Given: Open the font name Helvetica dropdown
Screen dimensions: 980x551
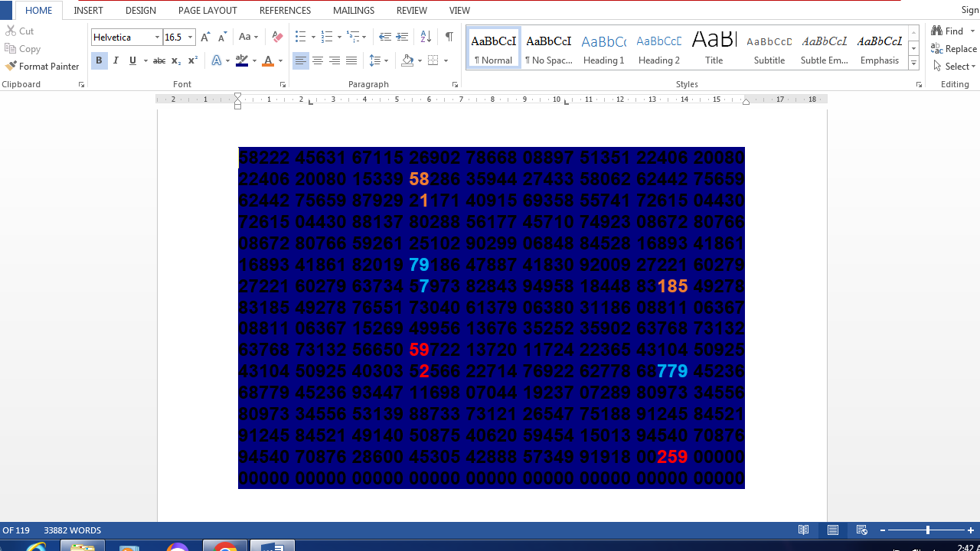Looking at the screenshot, I should tap(157, 37).
